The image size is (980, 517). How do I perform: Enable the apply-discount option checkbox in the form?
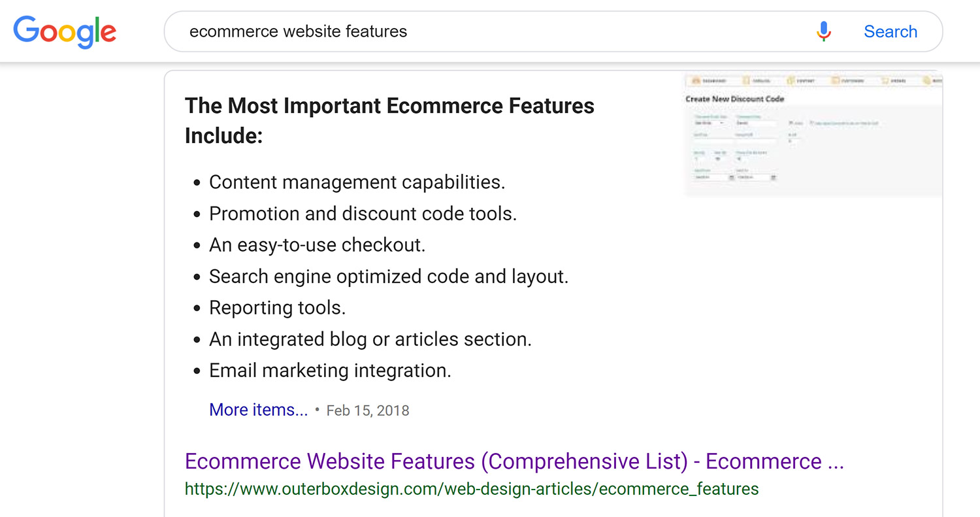click(811, 123)
